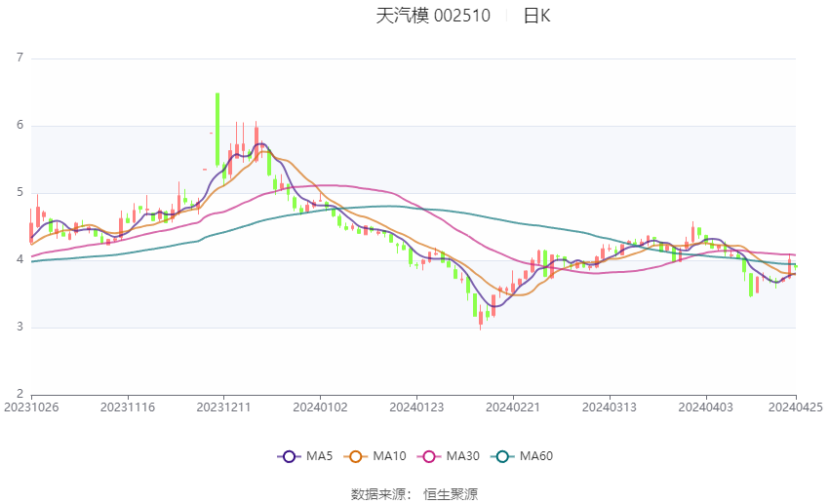Click the x-axis date 20231026
The height and width of the screenshot is (504, 829).
click(31, 407)
